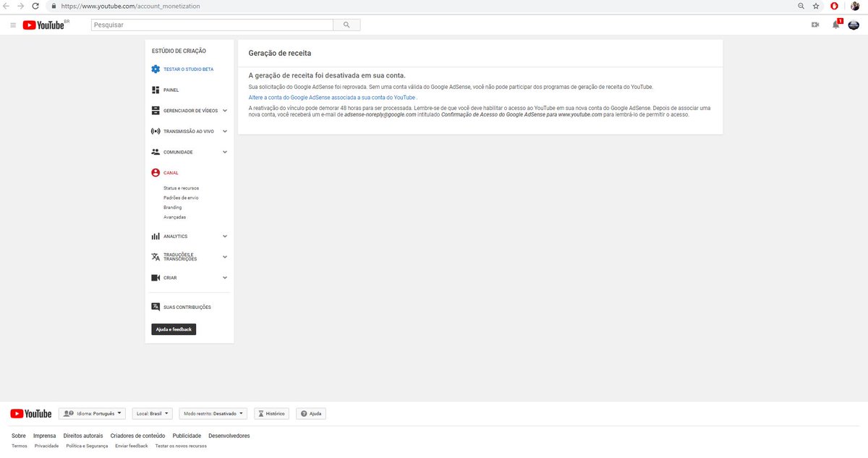Viewport: 868px width, 458px height.
Task: Open the Termos footer link
Action: pyautogui.click(x=20, y=446)
